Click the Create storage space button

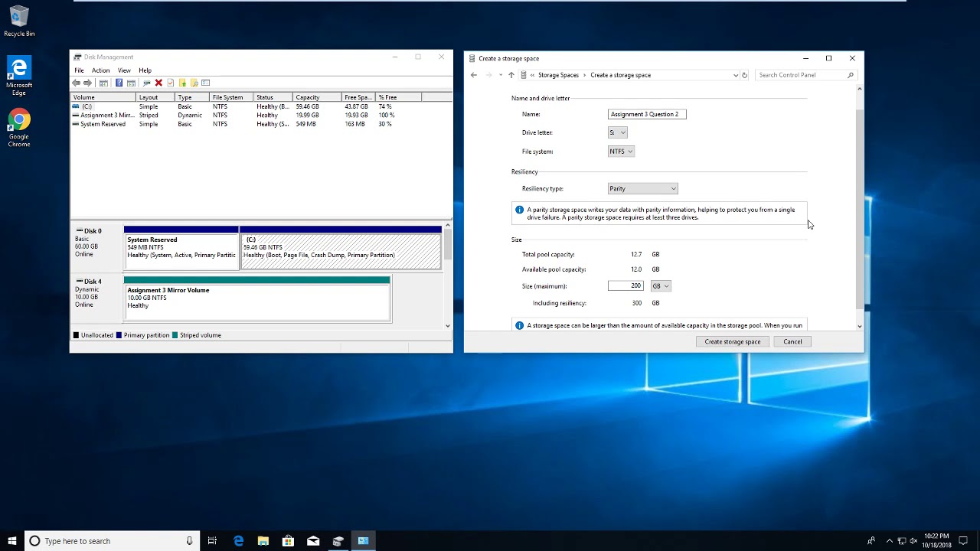[x=733, y=342]
